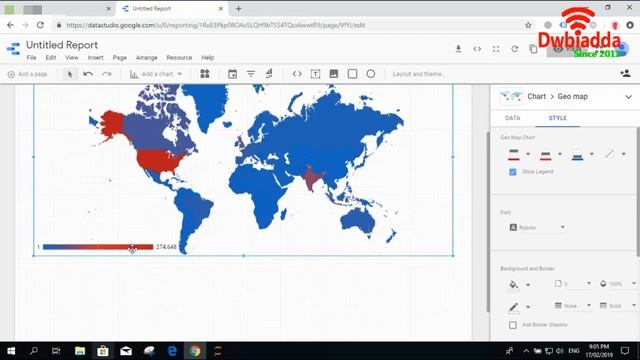Enable Add Border Shadow checkbox

pyautogui.click(x=513, y=325)
